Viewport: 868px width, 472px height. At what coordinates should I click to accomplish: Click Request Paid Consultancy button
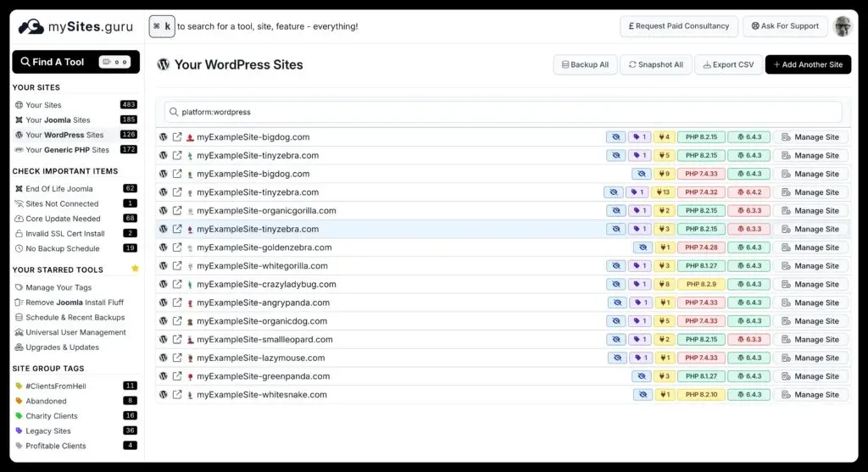coord(679,26)
